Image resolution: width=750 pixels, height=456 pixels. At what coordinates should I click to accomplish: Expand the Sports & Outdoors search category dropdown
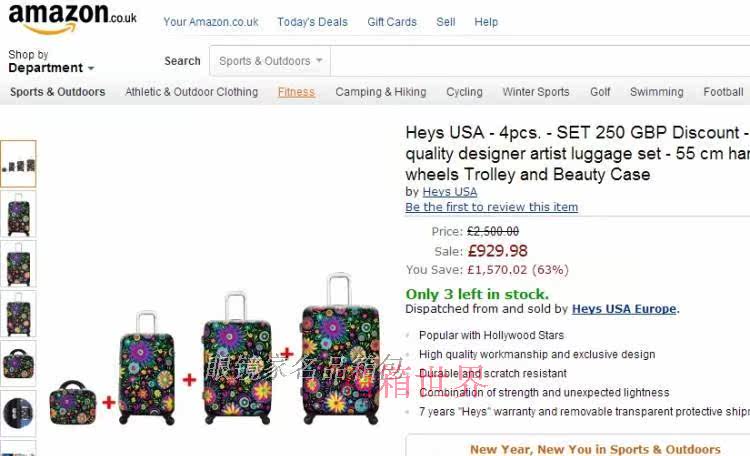click(x=270, y=61)
